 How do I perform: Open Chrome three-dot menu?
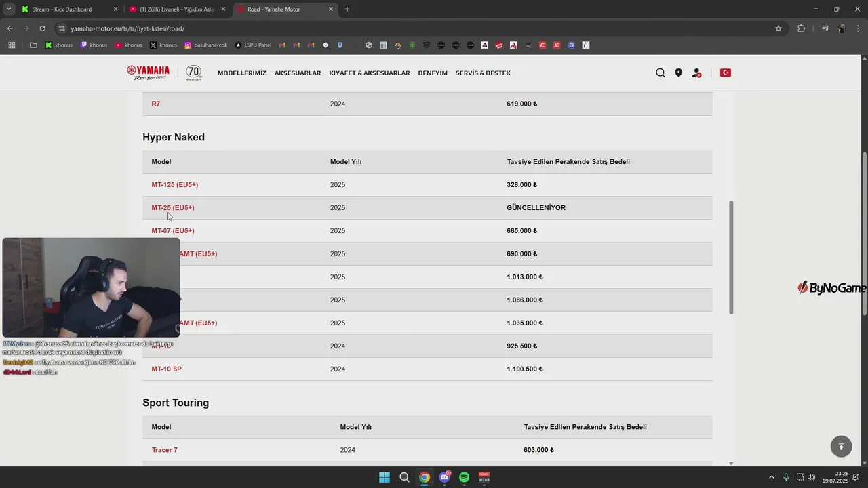point(858,28)
